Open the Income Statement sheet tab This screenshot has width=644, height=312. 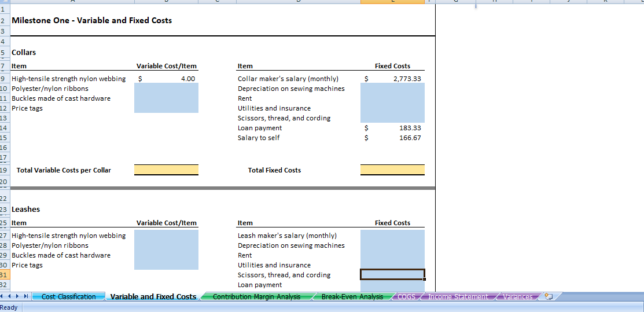point(458,296)
